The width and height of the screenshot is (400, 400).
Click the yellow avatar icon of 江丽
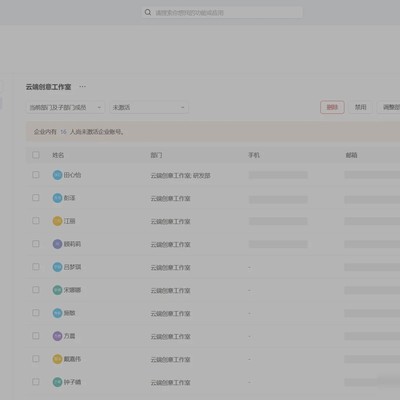pos(57,221)
